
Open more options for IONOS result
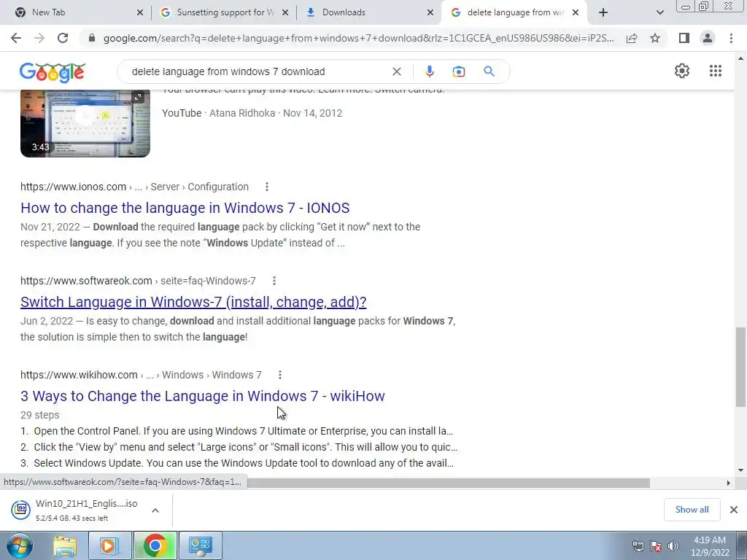pos(267,187)
